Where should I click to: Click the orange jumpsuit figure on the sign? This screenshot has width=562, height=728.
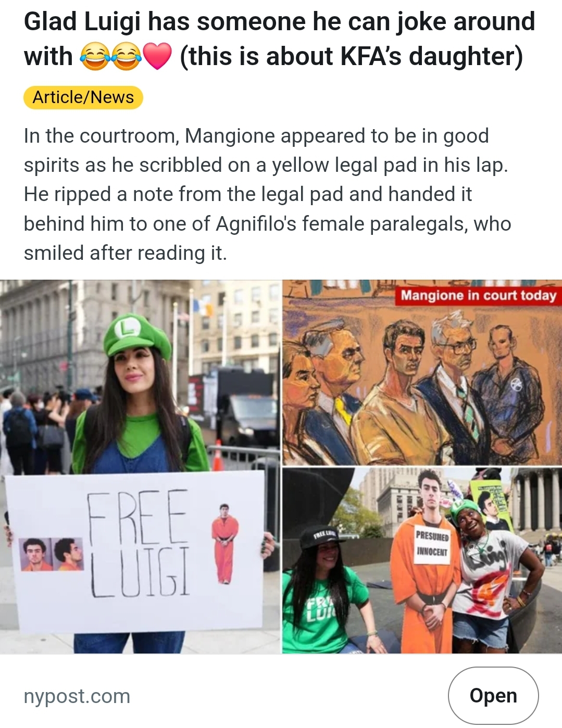tap(224, 543)
